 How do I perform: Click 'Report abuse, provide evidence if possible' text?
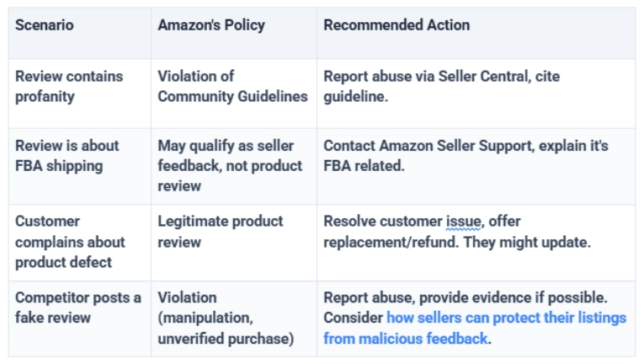click(x=466, y=297)
